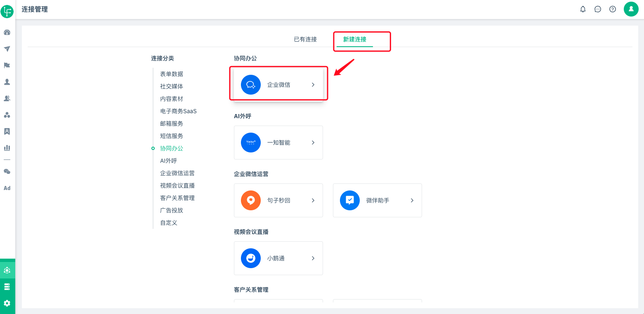Click the 微伴助手 card label
This screenshot has height=314, width=644.
[378, 200]
